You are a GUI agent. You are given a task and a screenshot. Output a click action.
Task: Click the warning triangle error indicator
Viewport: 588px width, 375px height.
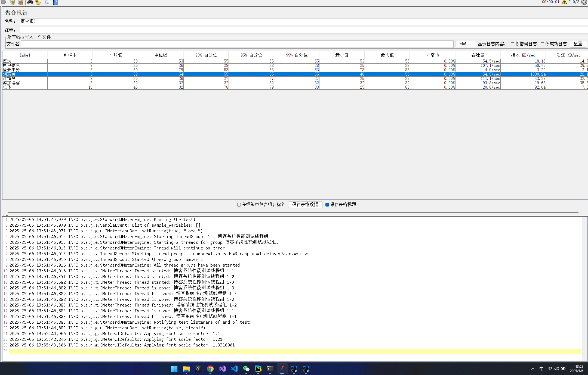pos(564,2)
